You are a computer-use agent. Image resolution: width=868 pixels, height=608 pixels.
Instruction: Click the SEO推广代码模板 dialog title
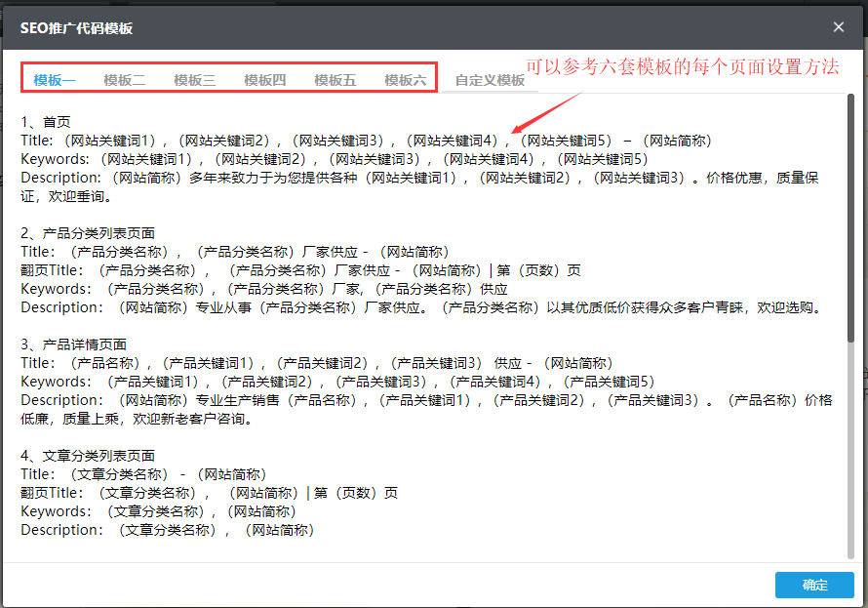coord(77,28)
